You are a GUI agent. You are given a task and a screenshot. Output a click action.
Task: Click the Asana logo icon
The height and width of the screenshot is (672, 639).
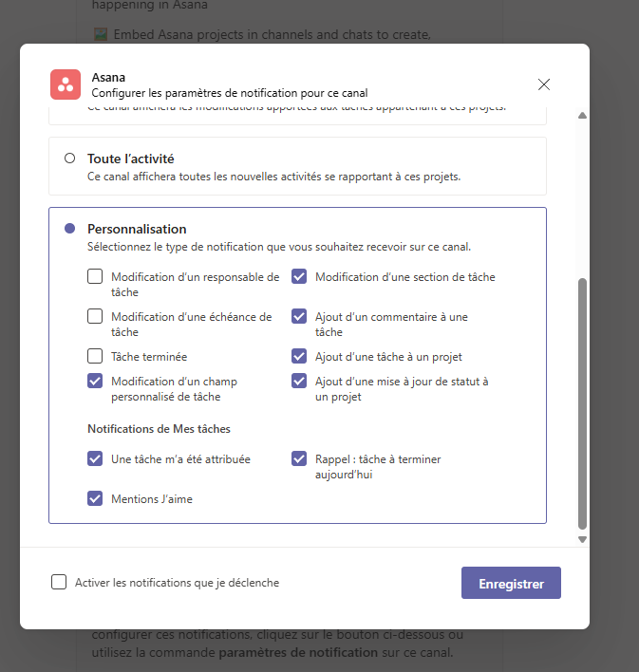(x=66, y=84)
